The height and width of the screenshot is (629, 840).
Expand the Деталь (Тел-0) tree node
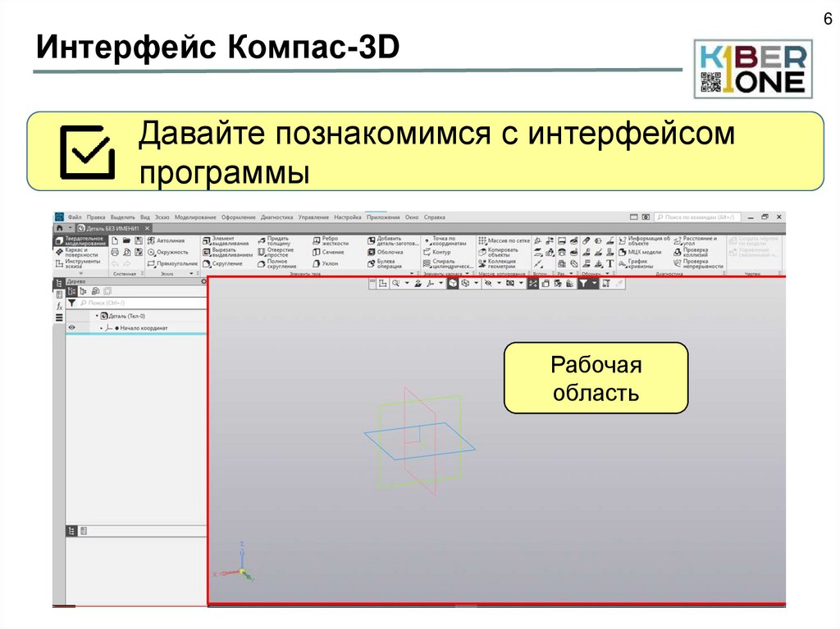pyautogui.click(x=97, y=316)
